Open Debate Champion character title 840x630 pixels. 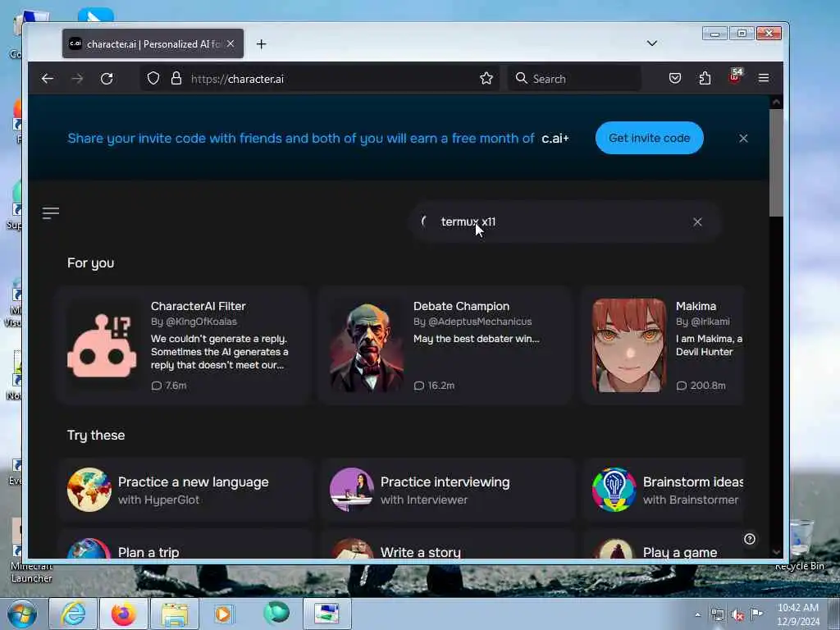click(x=461, y=307)
